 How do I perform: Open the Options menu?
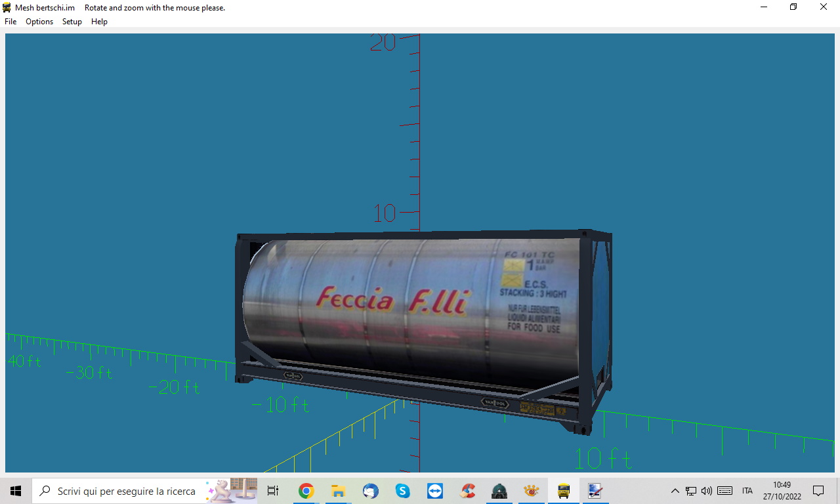(x=39, y=22)
